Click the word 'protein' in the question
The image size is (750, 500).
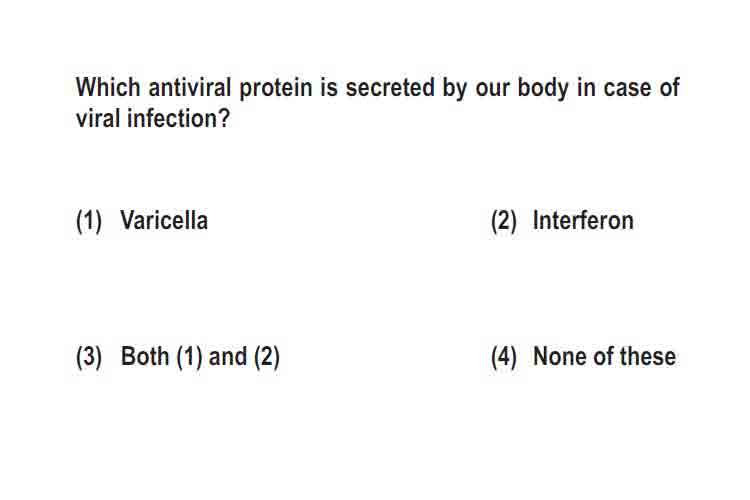276,89
